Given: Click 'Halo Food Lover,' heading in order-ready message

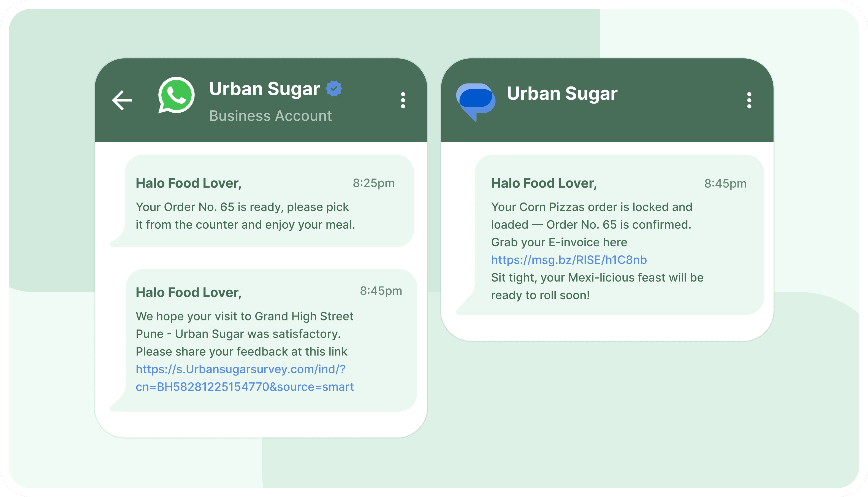Looking at the screenshot, I should pos(188,183).
